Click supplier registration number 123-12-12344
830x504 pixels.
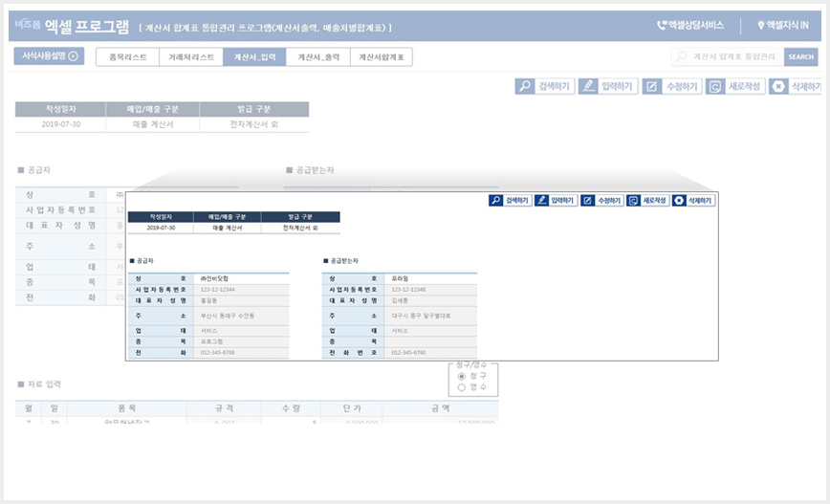pyautogui.click(x=218, y=290)
